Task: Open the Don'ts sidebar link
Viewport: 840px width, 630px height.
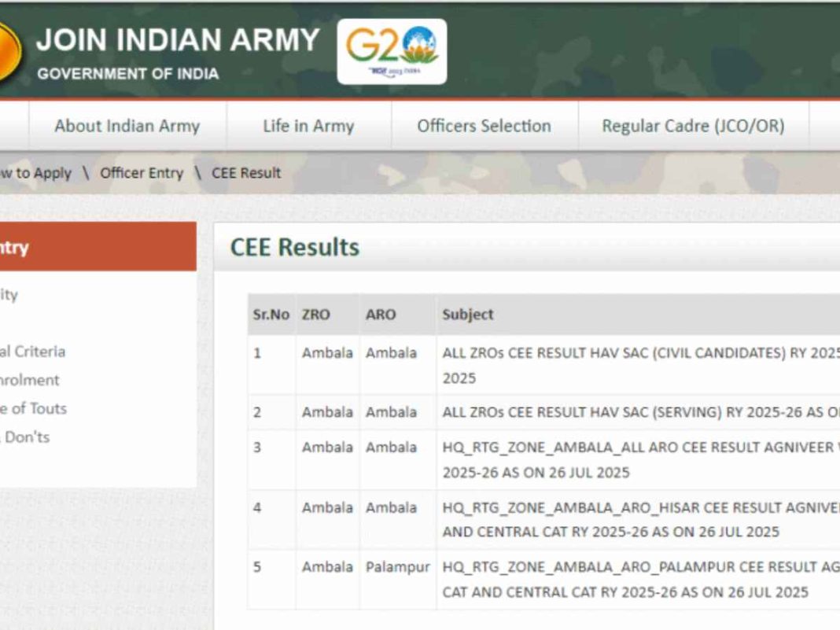Action: click(x=28, y=437)
